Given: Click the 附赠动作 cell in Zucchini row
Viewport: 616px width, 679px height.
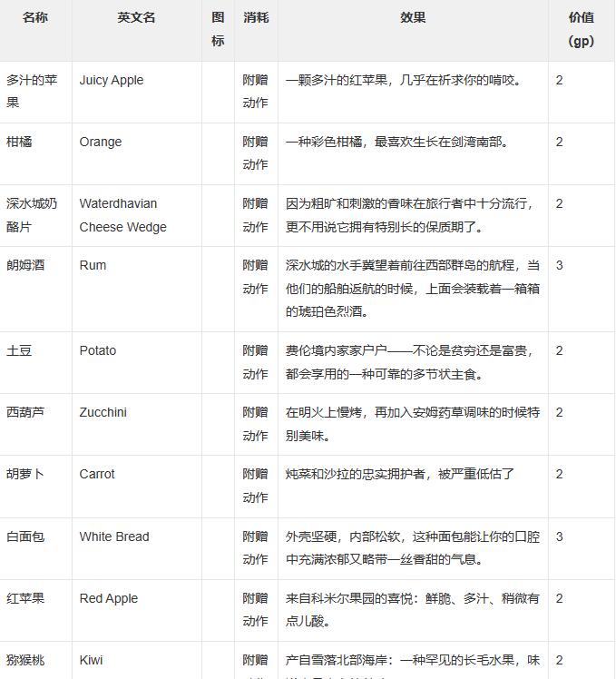Looking at the screenshot, I should [x=256, y=424].
